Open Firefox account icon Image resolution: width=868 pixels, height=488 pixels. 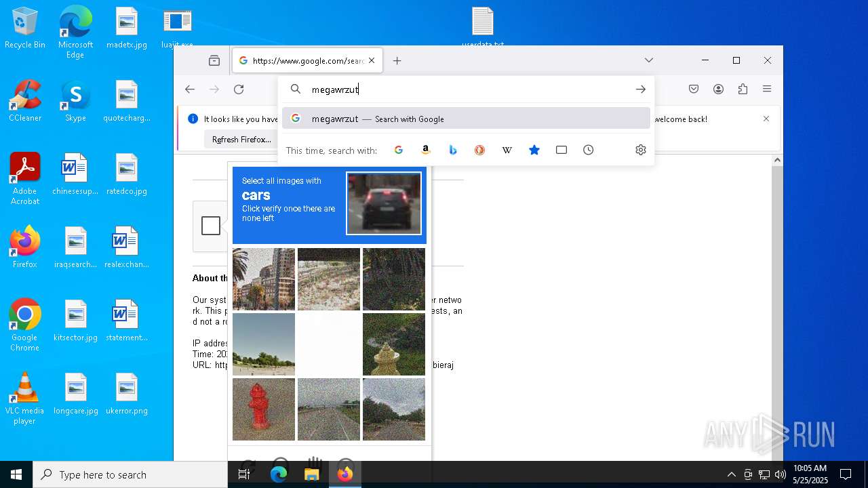pos(718,89)
